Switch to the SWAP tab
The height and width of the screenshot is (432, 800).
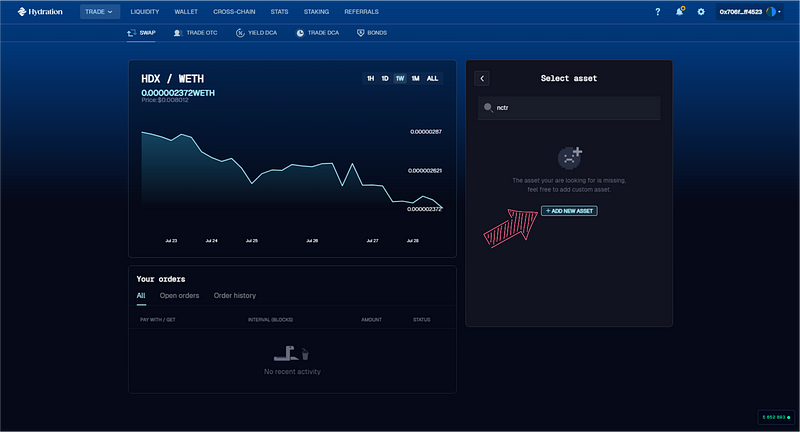(141, 33)
